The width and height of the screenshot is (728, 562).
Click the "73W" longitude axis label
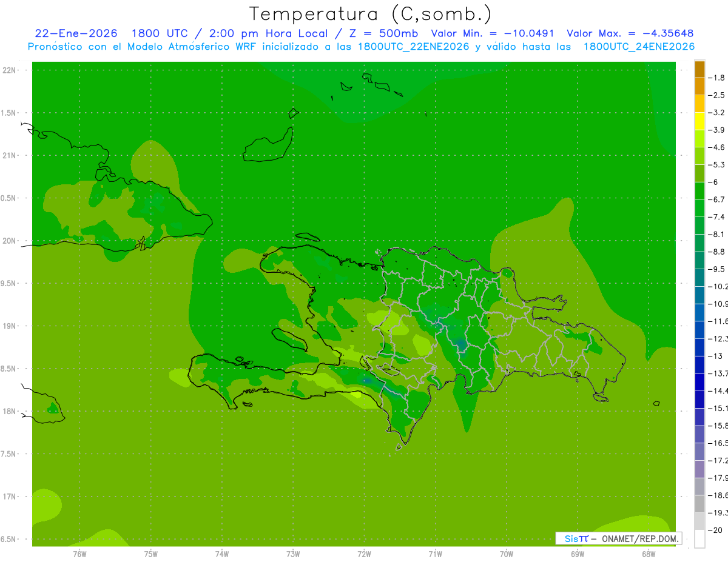tap(293, 554)
